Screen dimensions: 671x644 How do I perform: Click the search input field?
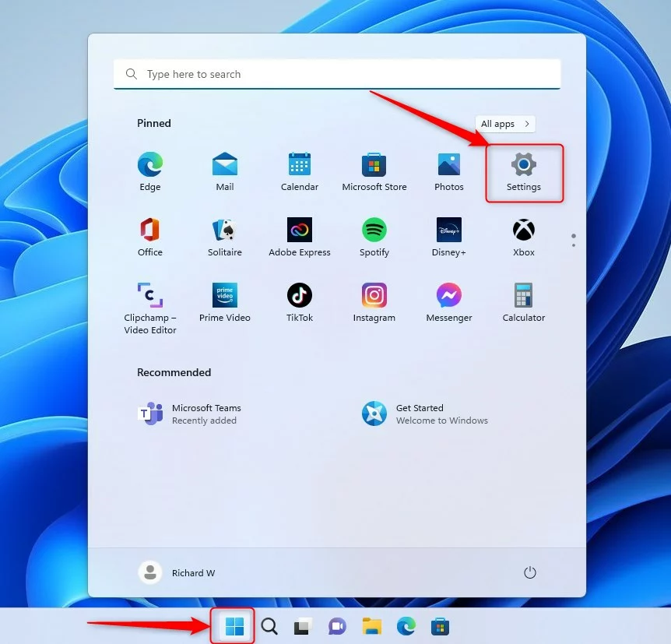[337, 73]
